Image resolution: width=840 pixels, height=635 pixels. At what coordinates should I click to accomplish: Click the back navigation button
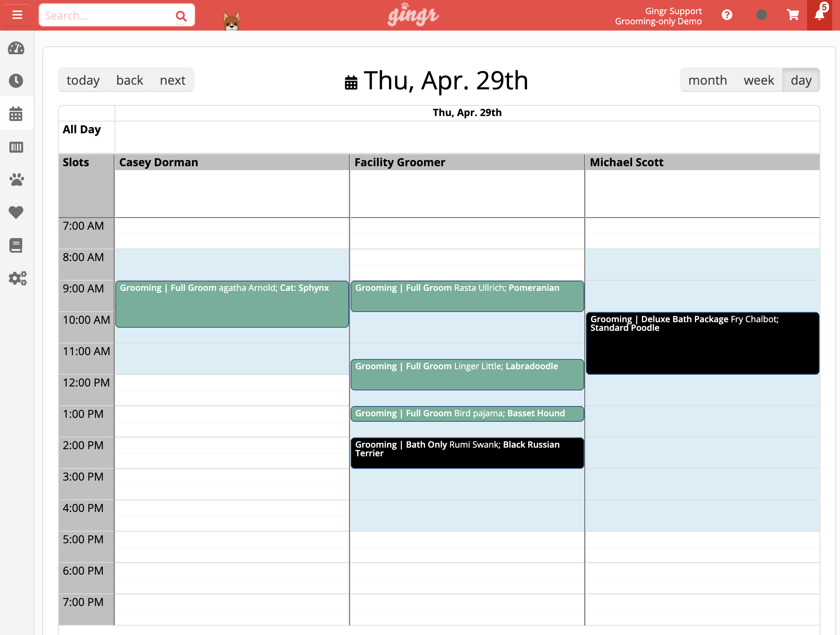pos(130,80)
